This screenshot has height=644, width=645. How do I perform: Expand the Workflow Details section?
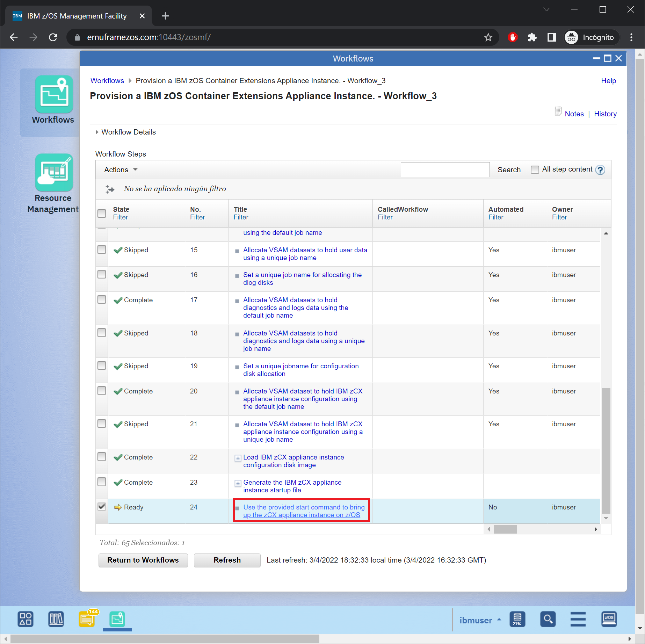pos(97,132)
